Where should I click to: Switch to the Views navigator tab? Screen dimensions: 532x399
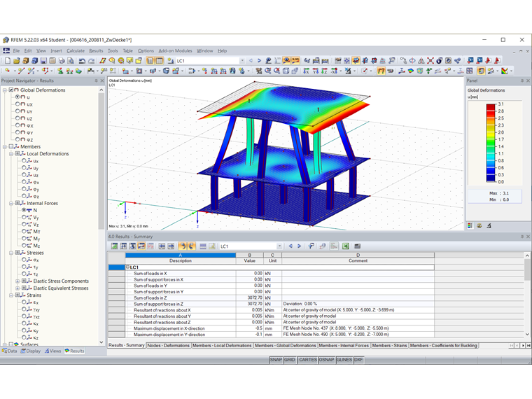click(x=53, y=351)
